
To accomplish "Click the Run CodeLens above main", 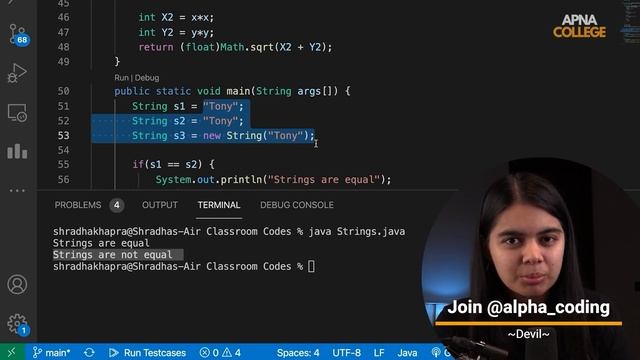I will tap(121, 78).
